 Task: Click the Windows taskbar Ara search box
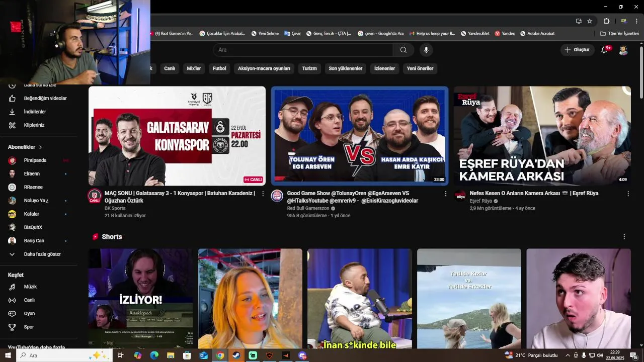click(65, 355)
